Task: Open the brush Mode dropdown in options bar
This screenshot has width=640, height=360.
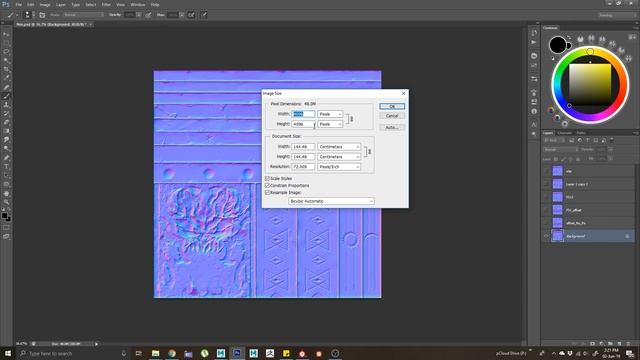Action: coord(83,15)
